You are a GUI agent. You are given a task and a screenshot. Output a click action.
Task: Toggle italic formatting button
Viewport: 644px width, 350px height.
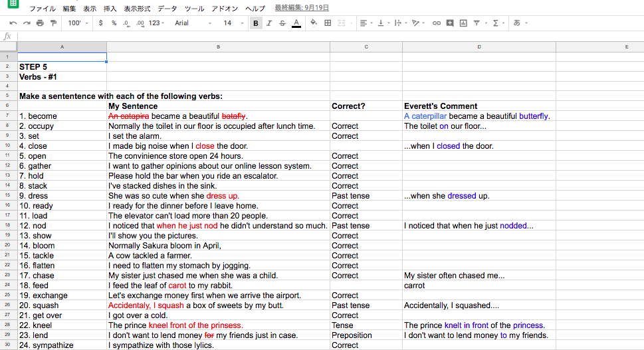click(x=269, y=23)
